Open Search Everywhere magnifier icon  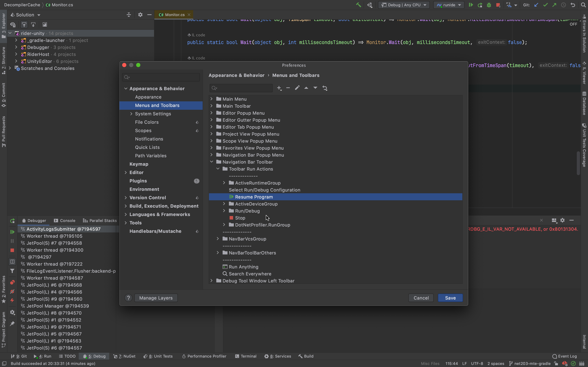click(x=583, y=5)
